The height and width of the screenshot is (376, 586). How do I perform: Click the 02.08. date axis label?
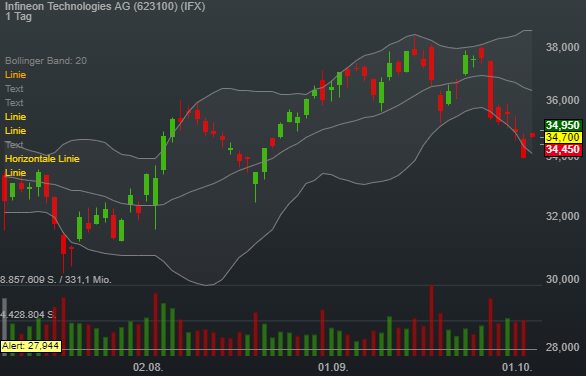[148, 367]
